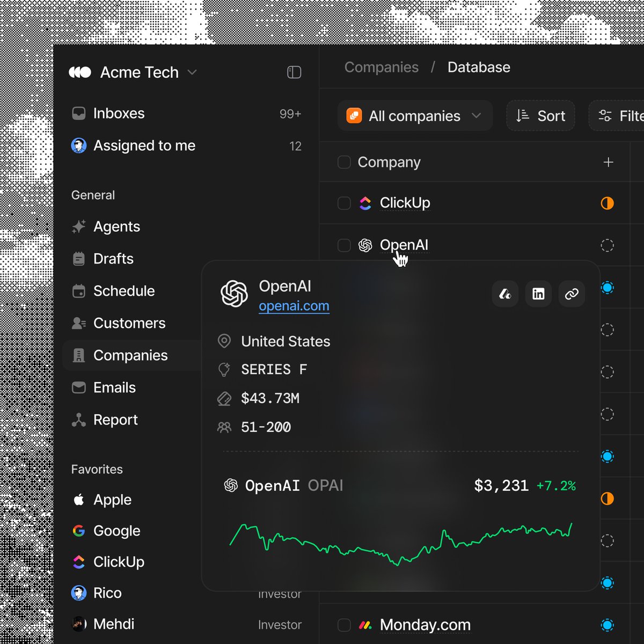Image resolution: width=644 pixels, height=644 pixels.
Task: Click the Sort button
Action: (x=540, y=115)
